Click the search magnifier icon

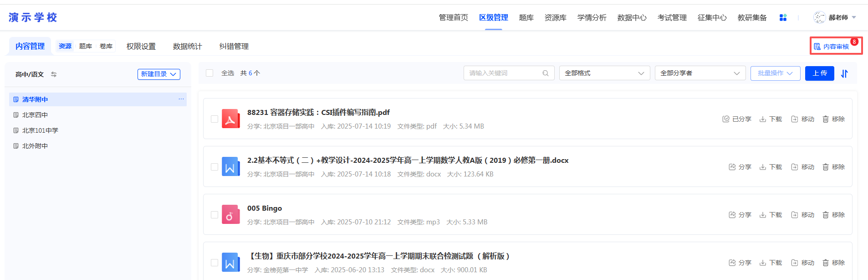coord(545,73)
